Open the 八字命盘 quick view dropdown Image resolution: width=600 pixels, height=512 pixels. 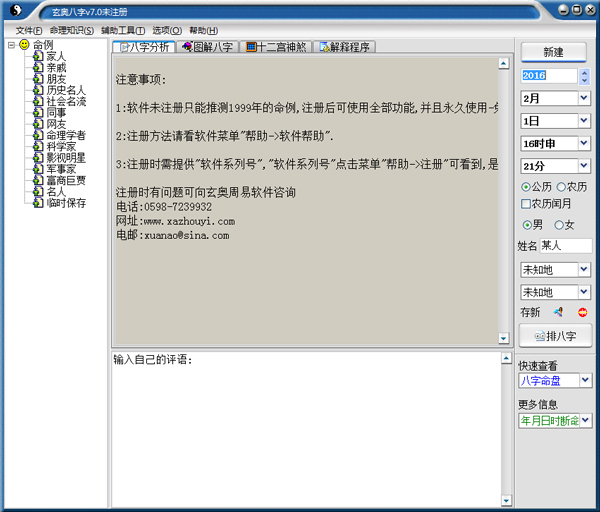pos(585,380)
